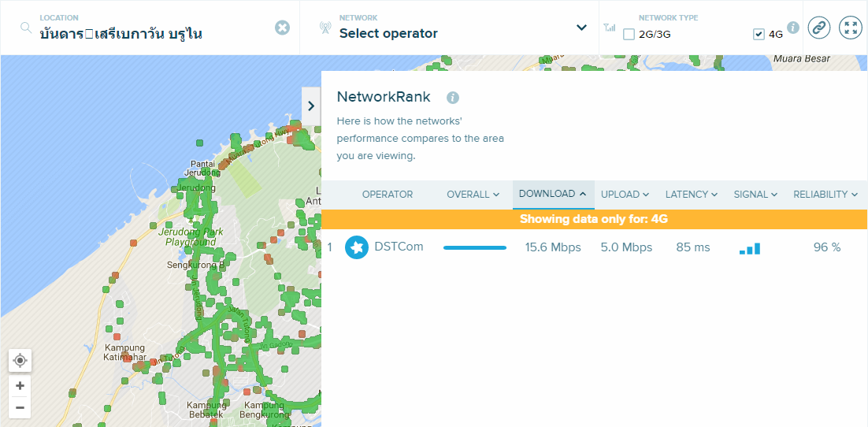Click the Pantai Jerudong map label
This screenshot has width=868, height=427.
(x=202, y=169)
